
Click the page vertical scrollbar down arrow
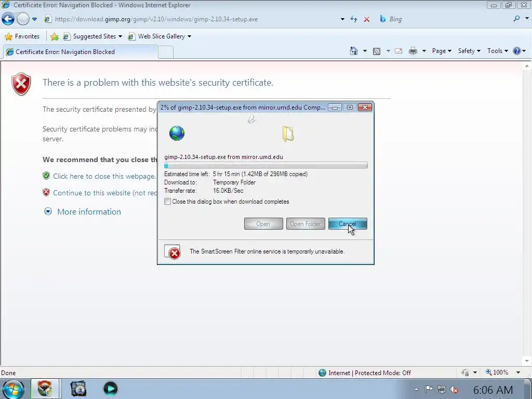527,361
